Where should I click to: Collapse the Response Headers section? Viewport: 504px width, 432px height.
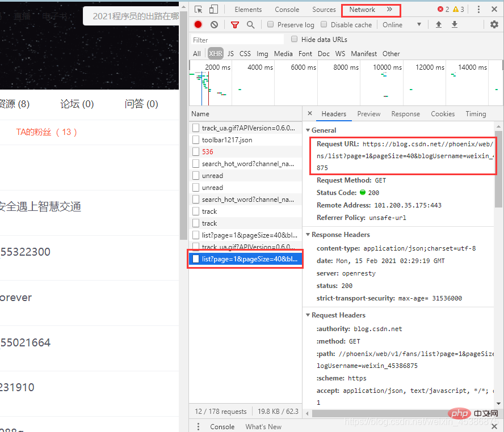pos(308,235)
